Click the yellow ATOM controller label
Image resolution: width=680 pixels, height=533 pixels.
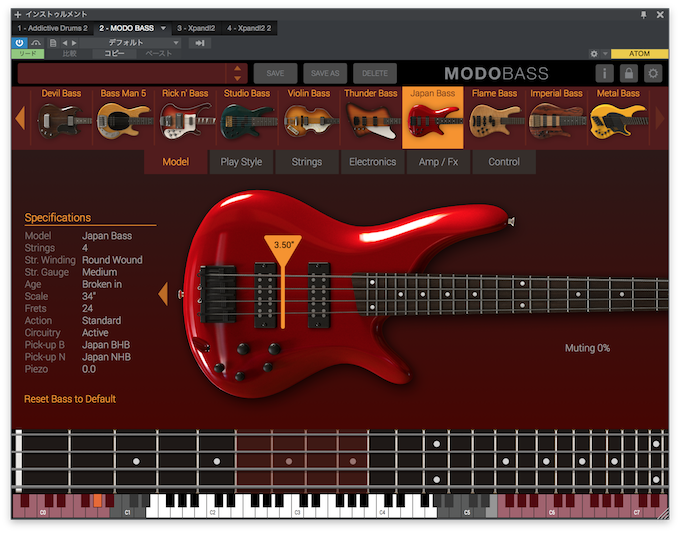639,54
